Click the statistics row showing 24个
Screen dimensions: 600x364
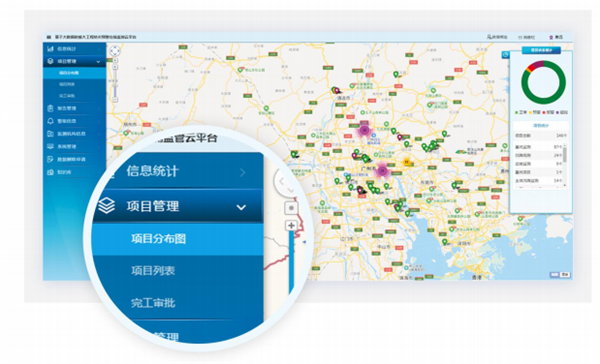pos(538,155)
